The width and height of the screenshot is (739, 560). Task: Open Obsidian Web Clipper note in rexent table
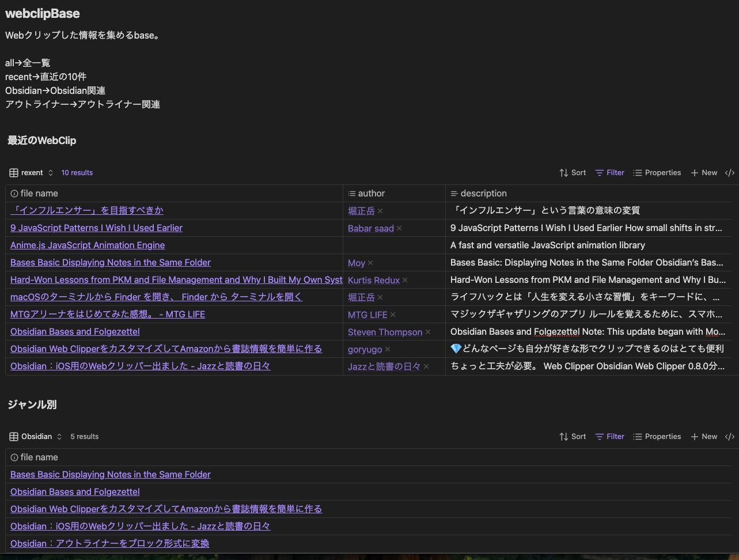click(166, 349)
